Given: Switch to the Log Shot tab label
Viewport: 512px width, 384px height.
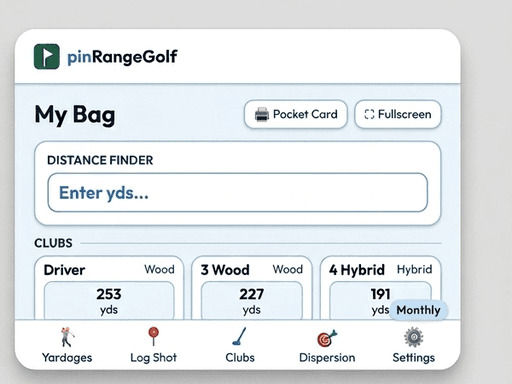Looking at the screenshot, I should click(153, 358).
